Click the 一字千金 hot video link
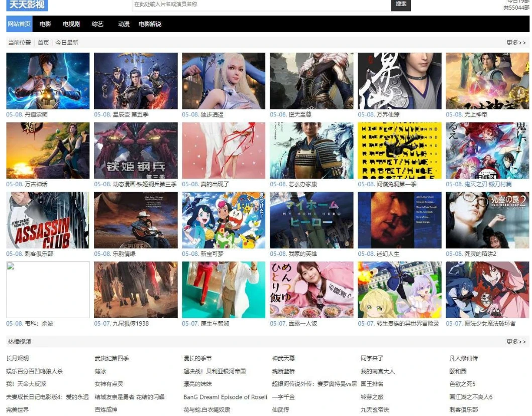 point(283,396)
